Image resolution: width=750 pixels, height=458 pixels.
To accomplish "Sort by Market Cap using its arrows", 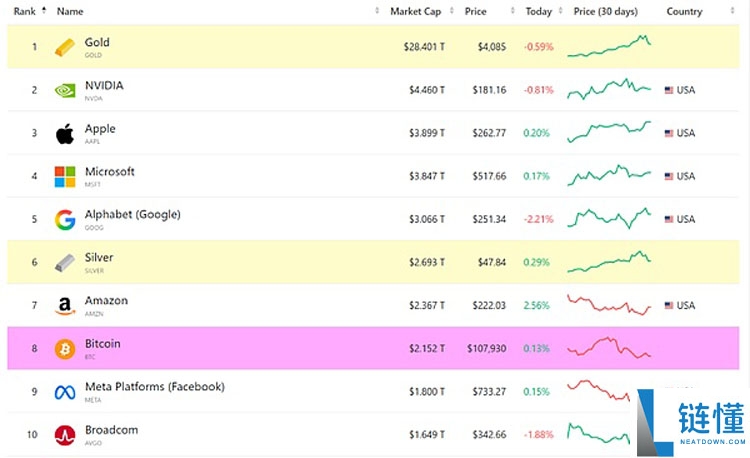I will 452,11.
